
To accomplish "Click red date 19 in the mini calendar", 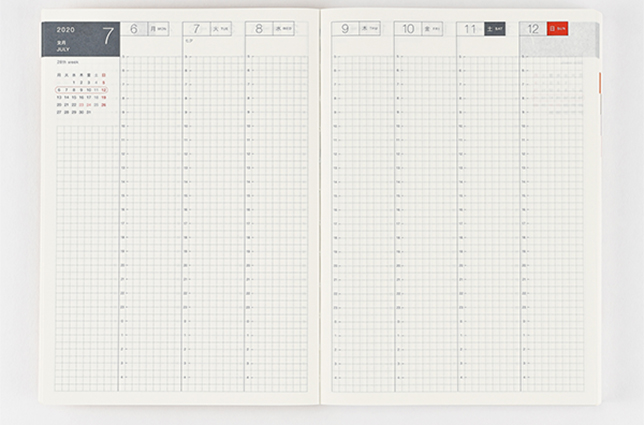I will (x=104, y=97).
